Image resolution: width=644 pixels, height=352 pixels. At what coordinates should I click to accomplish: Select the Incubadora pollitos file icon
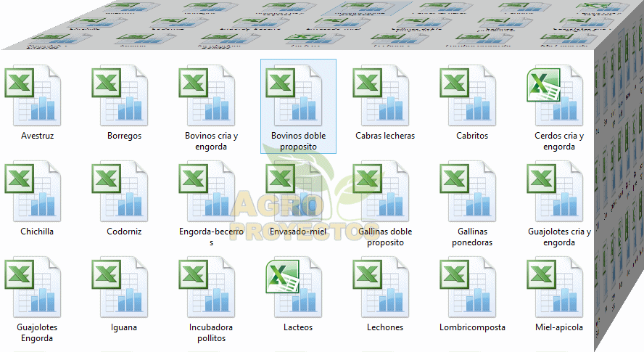pyautogui.click(x=207, y=287)
